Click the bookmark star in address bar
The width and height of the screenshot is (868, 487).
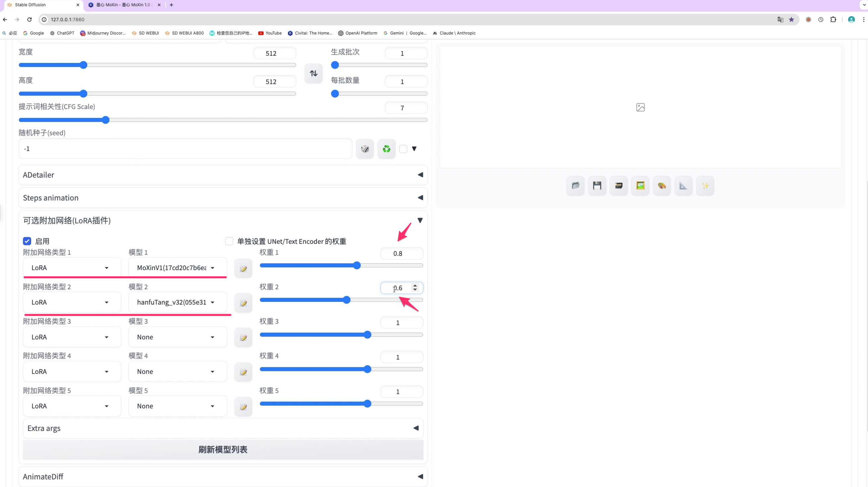pos(791,20)
